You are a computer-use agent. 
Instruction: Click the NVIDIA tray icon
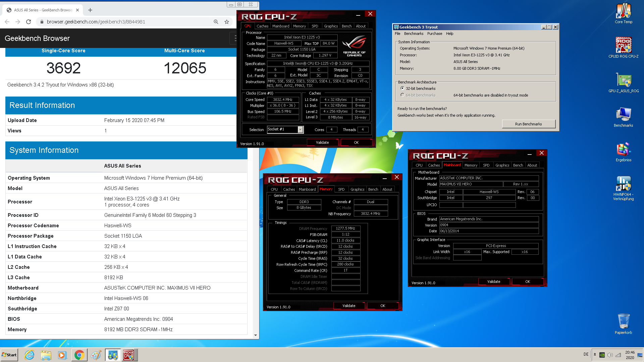click(x=602, y=355)
